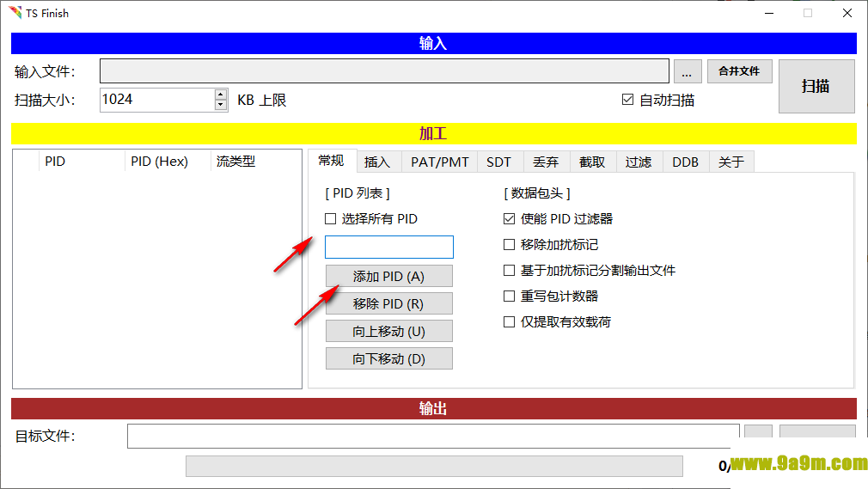Click the 向上移动 (U) button
The height and width of the screenshot is (489, 868).
[389, 331]
